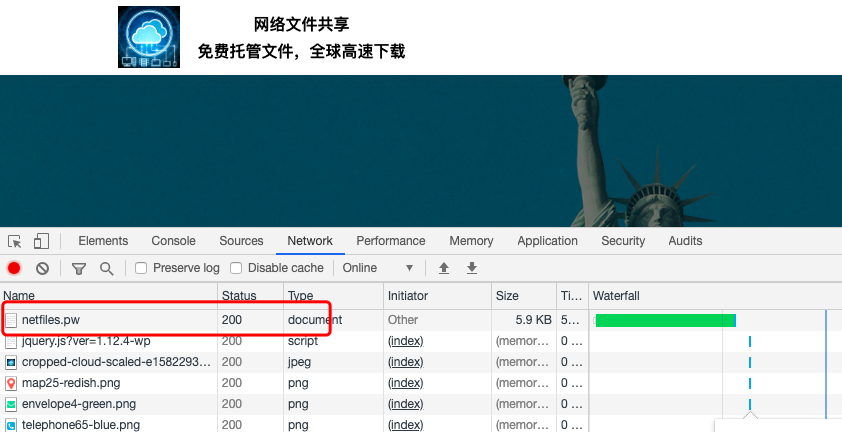Switch to the Console tab

point(173,241)
